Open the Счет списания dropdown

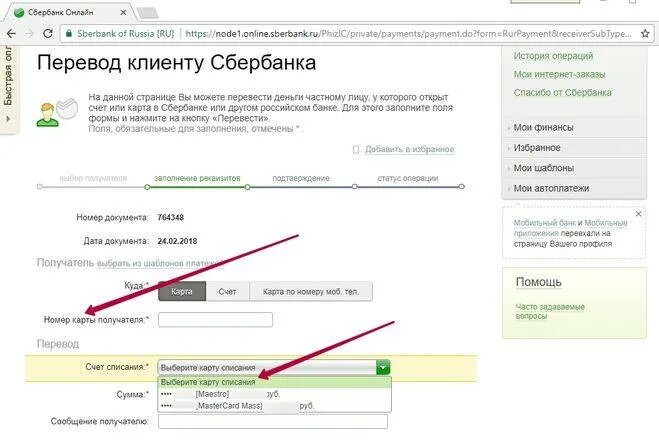point(274,368)
